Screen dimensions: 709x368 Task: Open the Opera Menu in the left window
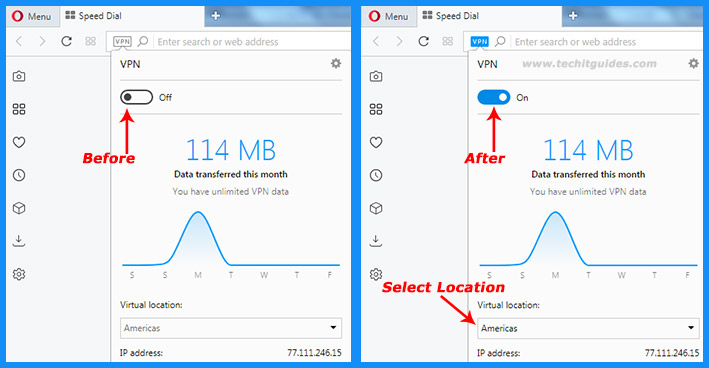tap(32, 16)
